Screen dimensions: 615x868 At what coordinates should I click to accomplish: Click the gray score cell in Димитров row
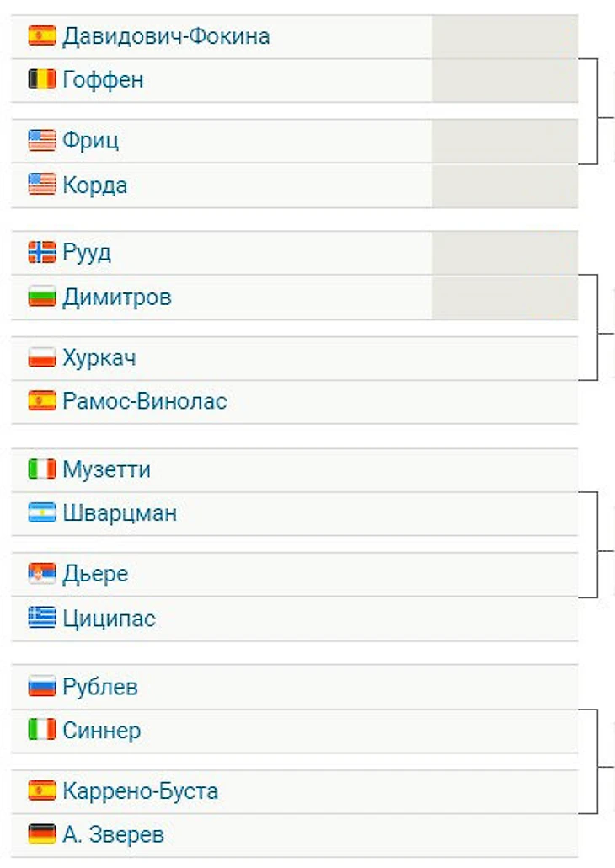tap(505, 297)
